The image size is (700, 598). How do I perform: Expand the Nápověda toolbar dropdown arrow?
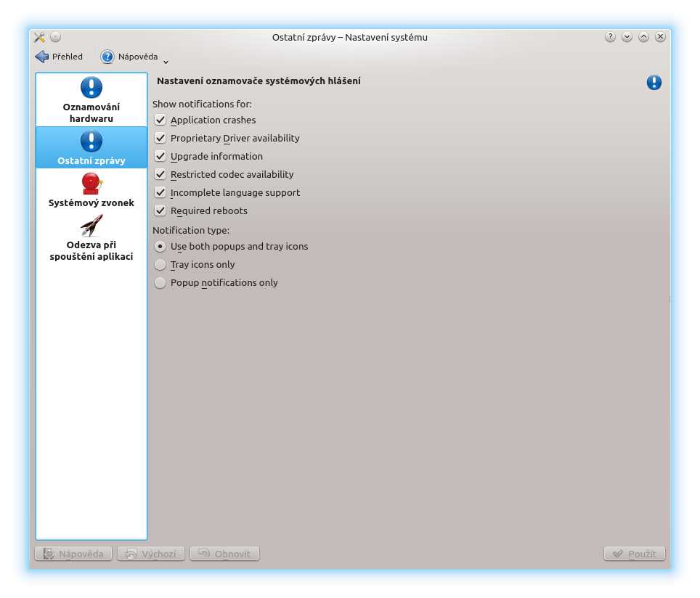coord(166,62)
